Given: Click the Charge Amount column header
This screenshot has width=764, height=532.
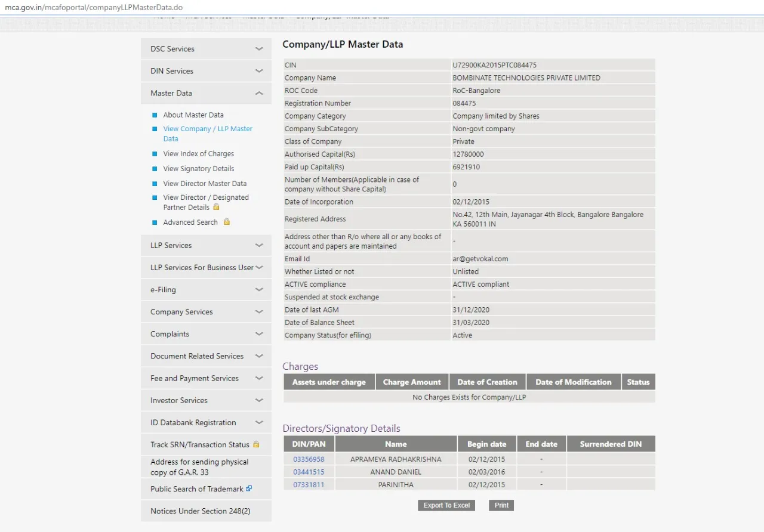Looking at the screenshot, I should tap(412, 382).
